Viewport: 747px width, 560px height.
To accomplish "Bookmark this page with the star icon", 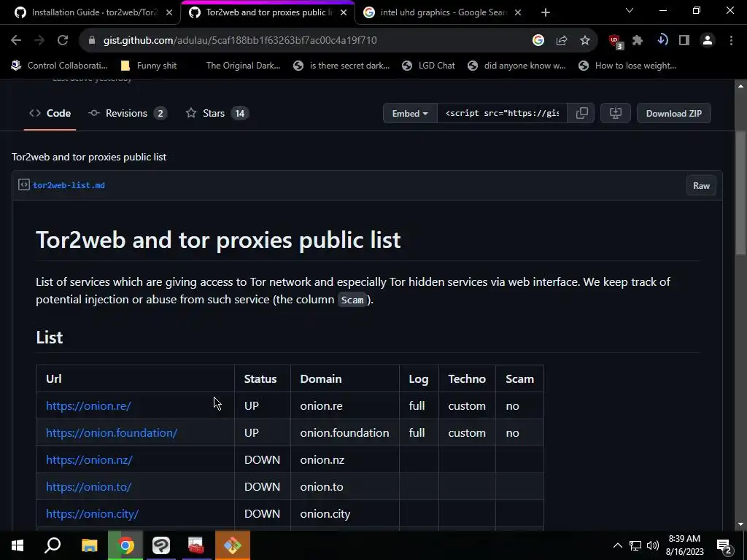I will pos(585,41).
